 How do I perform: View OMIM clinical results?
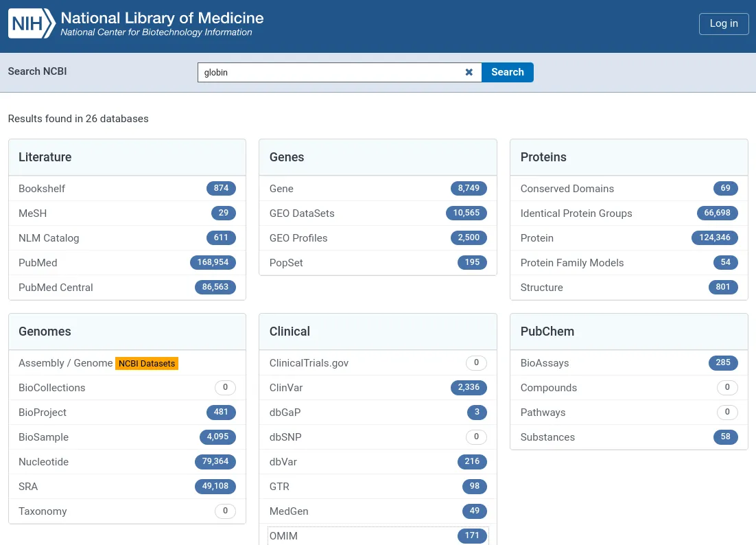click(283, 535)
